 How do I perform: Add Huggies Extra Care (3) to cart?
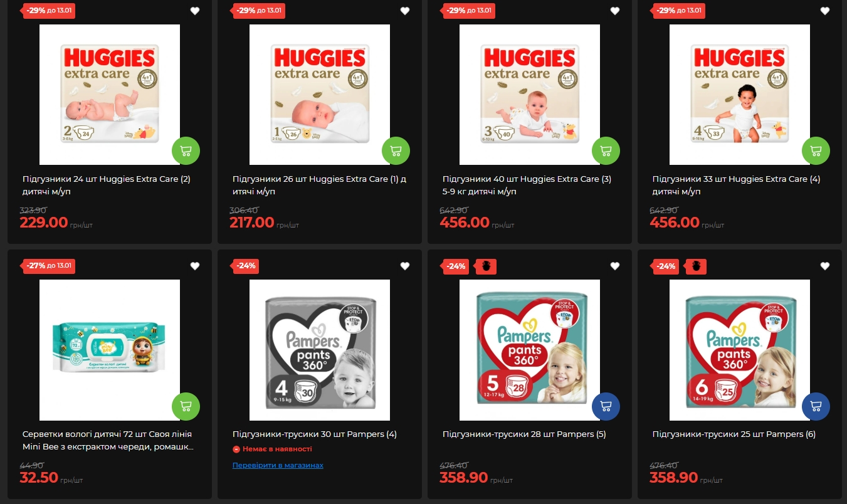[606, 151]
